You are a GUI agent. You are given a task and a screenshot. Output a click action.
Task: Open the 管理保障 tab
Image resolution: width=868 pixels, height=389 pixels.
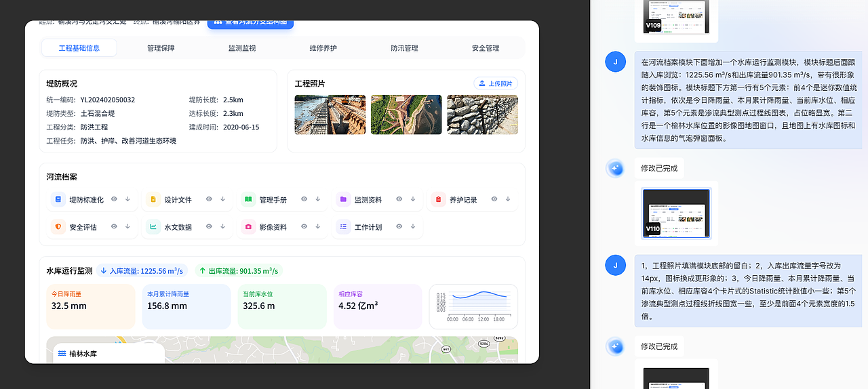pos(161,48)
